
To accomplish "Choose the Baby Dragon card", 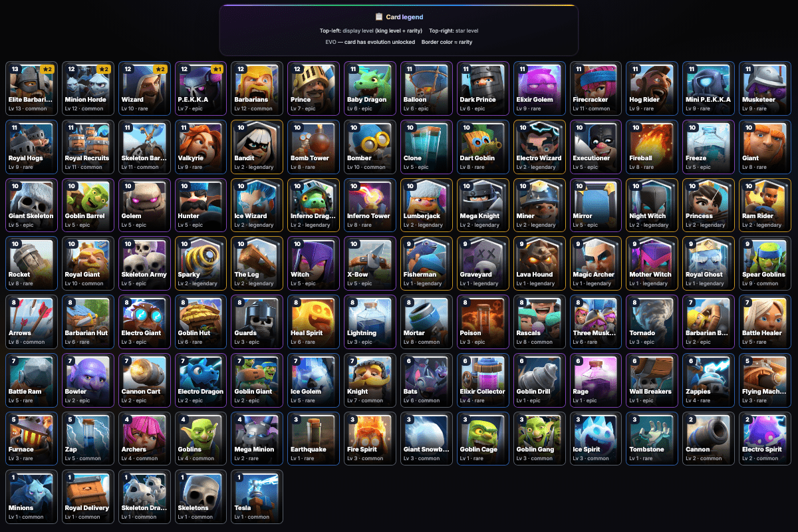I will (370, 88).
